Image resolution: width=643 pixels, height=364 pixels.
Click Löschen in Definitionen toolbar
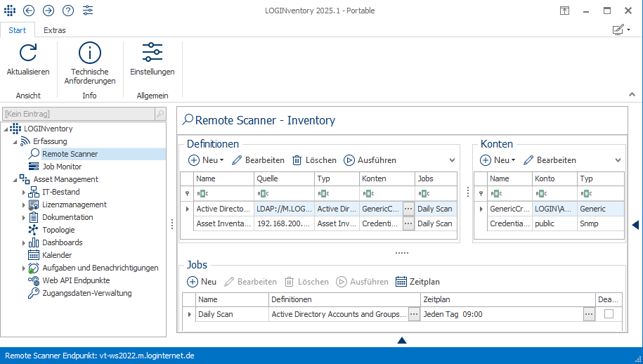tap(314, 160)
